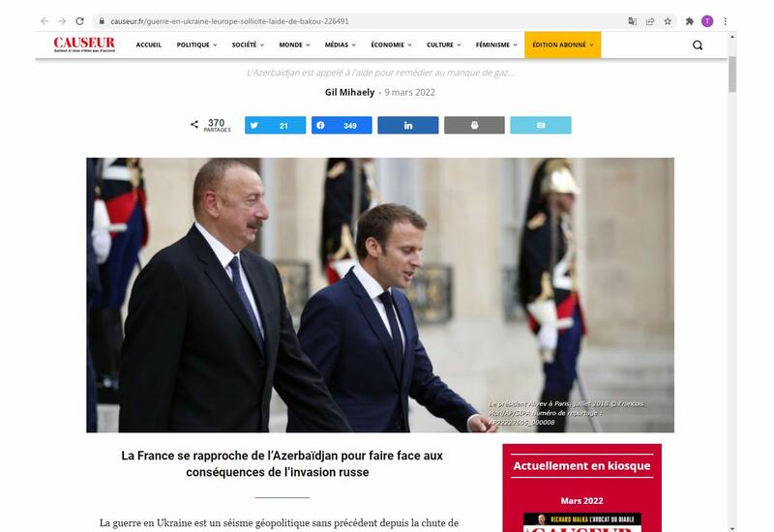Open the Culture menu item
This screenshot has width=774, height=532.
tap(444, 44)
